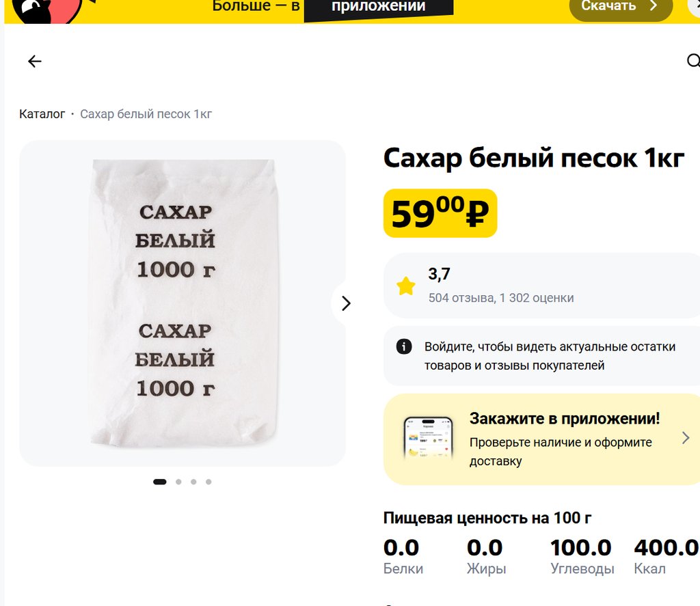
Task: Click the info icon near login notice
Action: click(x=404, y=346)
